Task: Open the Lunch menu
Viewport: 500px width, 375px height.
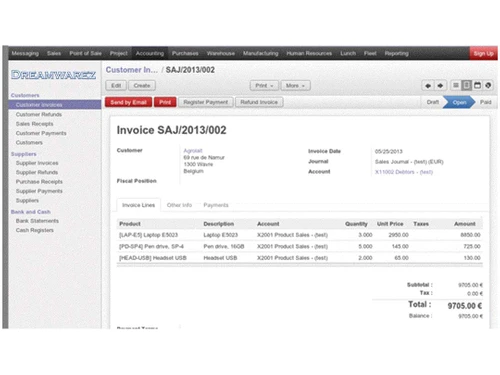Action: [x=348, y=53]
